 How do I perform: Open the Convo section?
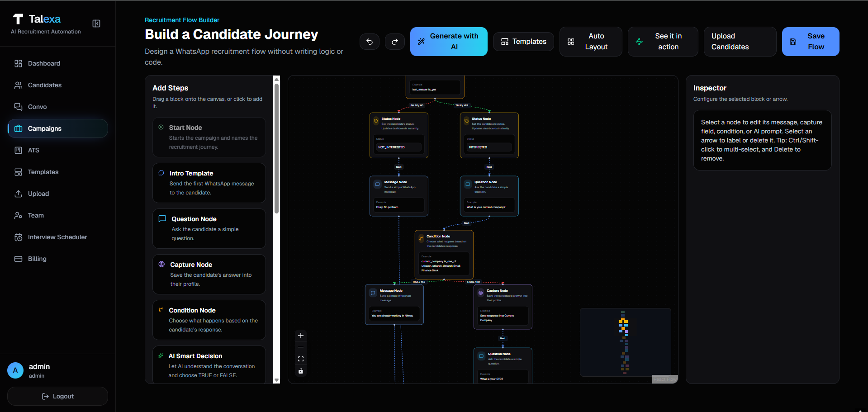[x=58, y=107]
